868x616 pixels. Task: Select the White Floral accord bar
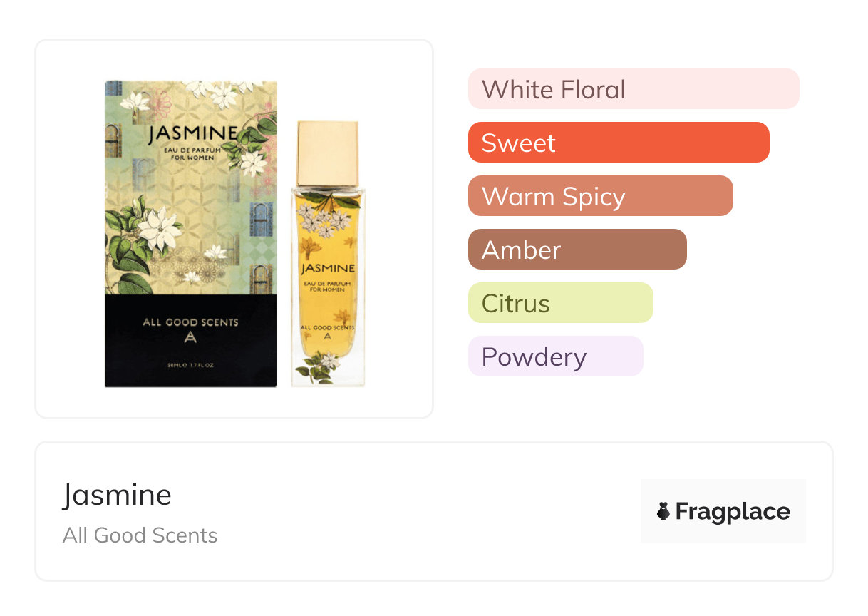coord(634,89)
